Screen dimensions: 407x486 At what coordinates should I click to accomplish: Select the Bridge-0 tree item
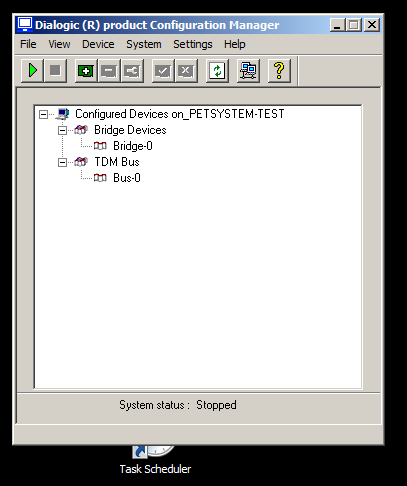[x=133, y=146]
